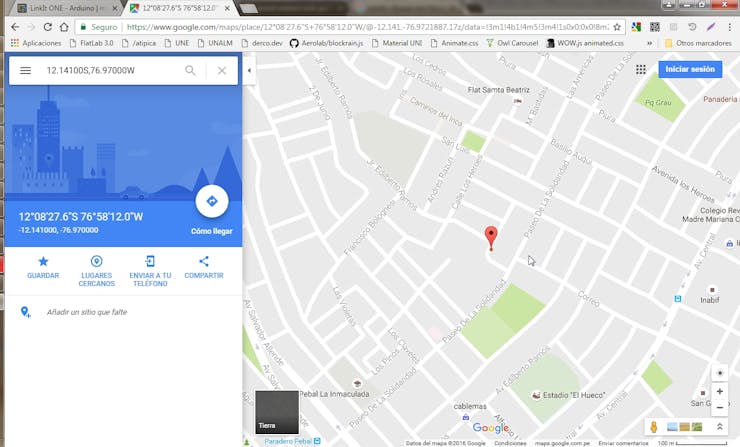This screenshot has width=740, height=447.
Task: Click the my location target button
Action: 720,373
